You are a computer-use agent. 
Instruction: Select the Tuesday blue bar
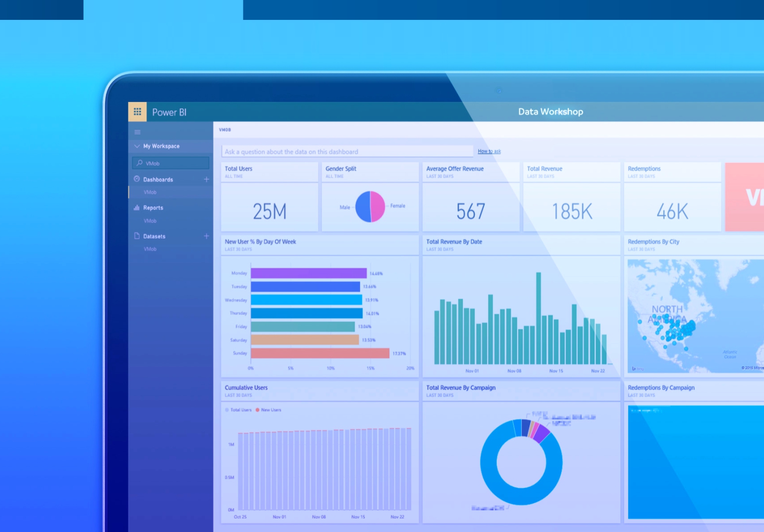(x=305, y=287)
